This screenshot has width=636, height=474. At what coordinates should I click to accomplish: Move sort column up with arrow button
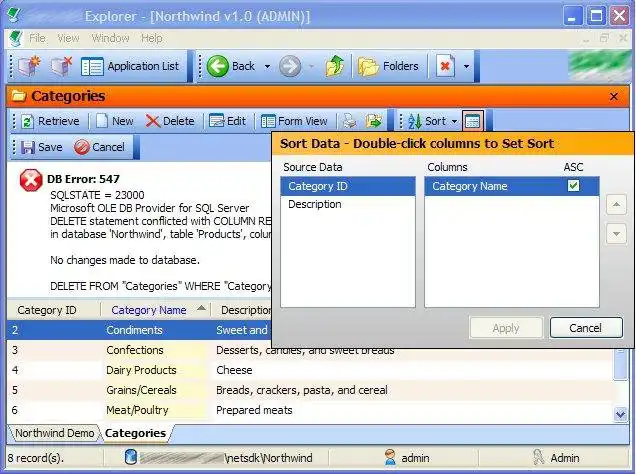click(616, 205)
